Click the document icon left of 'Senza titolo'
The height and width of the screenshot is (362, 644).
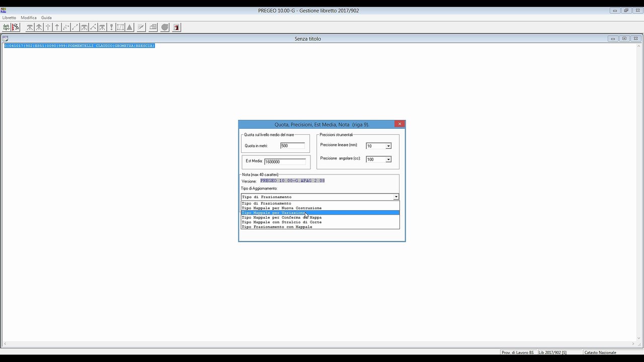pos(5,38)
